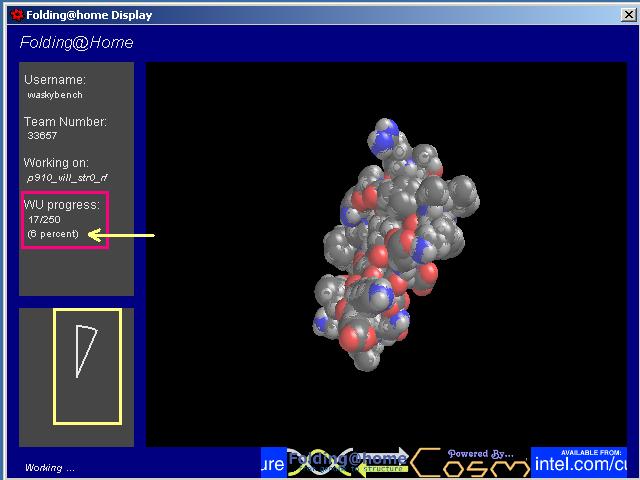Click the Username: label

(55, 80)
